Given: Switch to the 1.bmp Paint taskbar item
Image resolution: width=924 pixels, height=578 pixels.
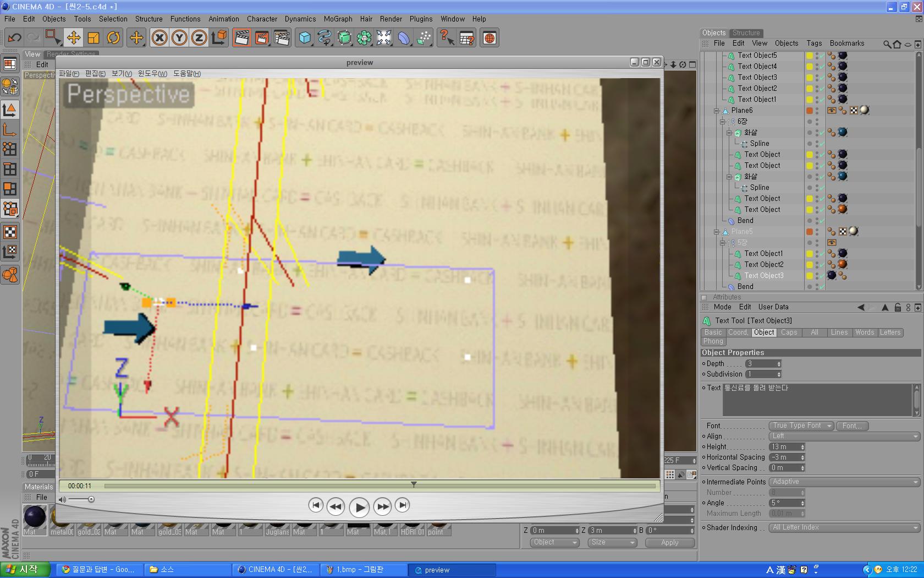Looking at the screenshot, I should (364, 570).
